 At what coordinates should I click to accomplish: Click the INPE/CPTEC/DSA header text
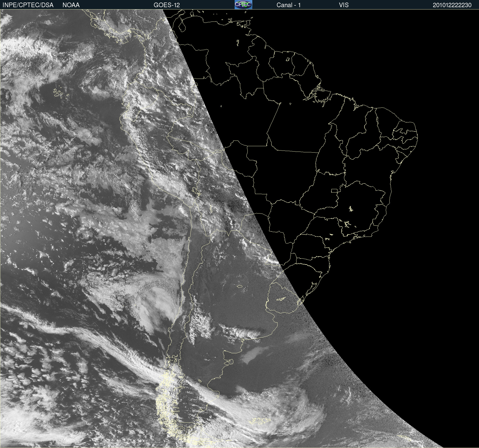tap(28, 5)
